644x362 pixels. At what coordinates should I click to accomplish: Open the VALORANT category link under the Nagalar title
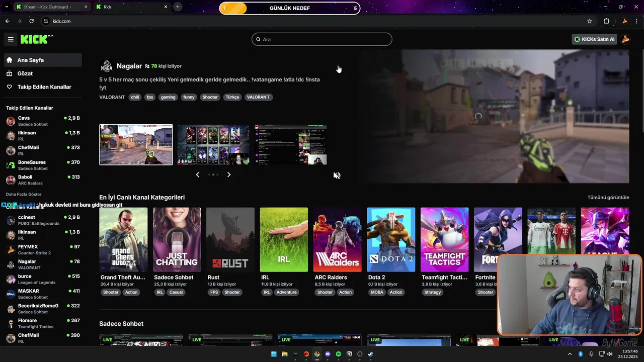pos(112,97)
